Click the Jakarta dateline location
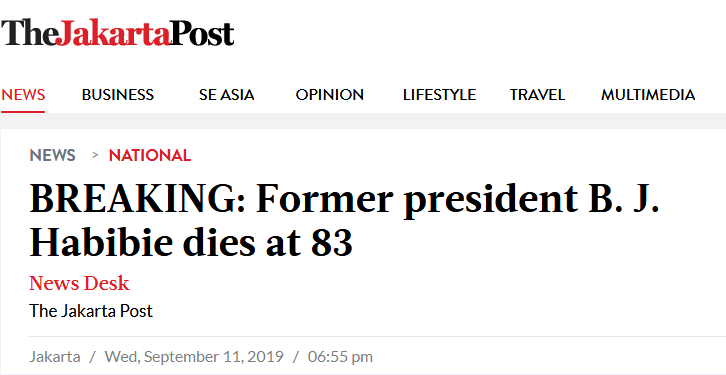726x375 pixels. click(55, 356)
